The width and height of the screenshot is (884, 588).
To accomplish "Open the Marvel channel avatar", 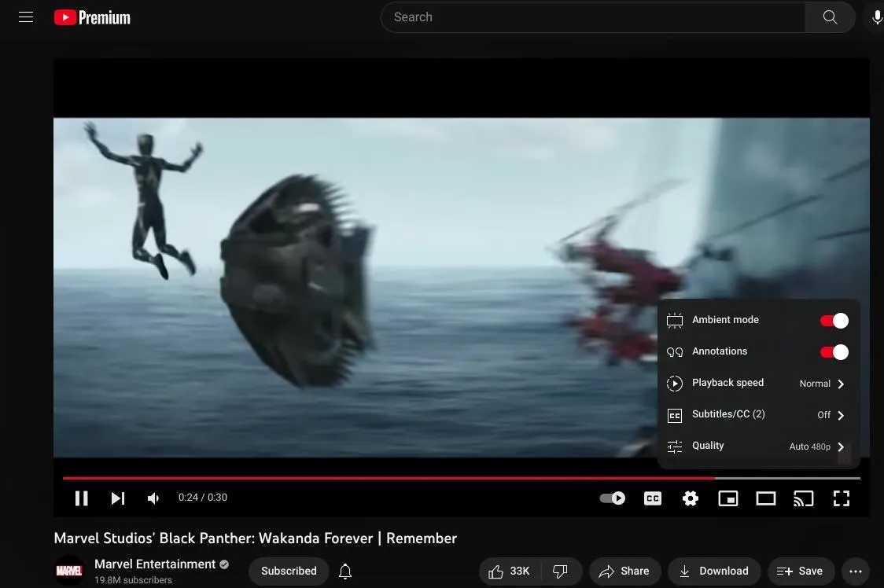I will pos(68,571).
